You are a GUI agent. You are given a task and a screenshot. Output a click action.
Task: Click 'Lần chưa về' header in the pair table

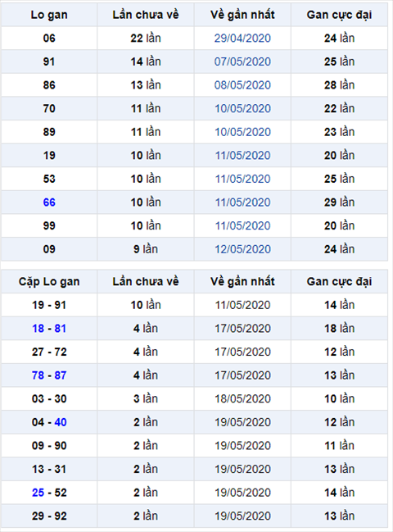(x=146, y=282)
